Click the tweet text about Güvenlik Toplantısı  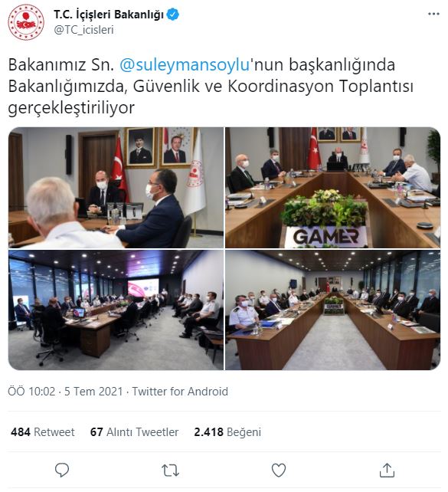211,86
